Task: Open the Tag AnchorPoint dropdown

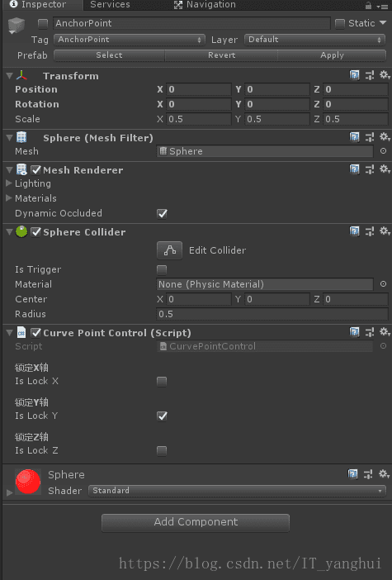Action: [130, 40]
